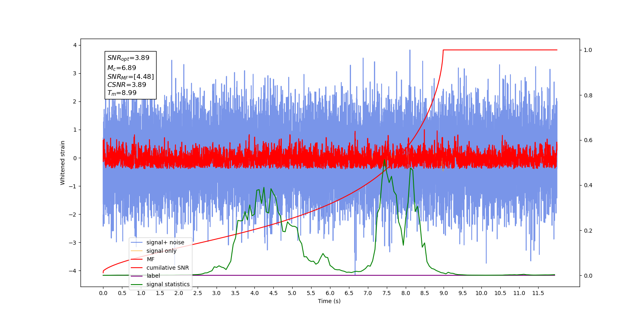Click the 9.0 x-axis tick label
Viewport: 644px width, 322px height.
point(444,293)
